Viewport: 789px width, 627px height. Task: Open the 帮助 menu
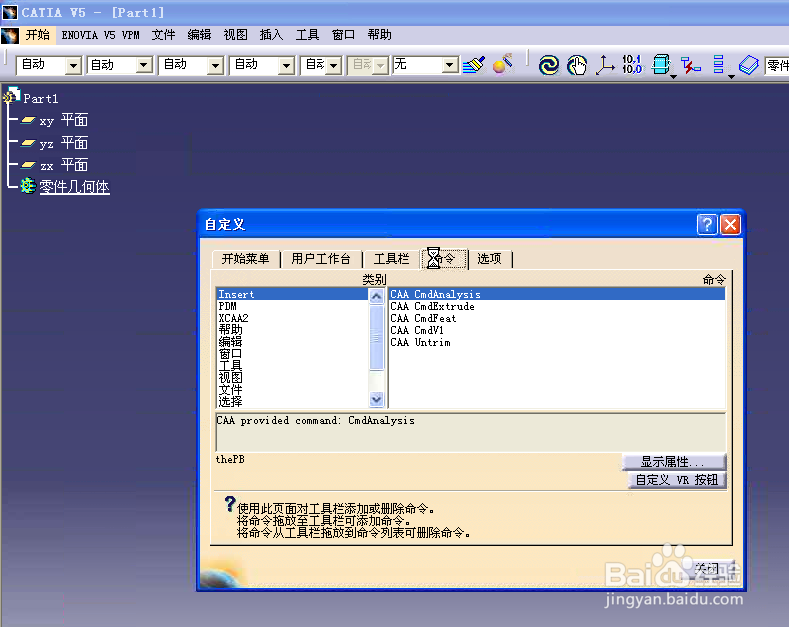[379, 35]
